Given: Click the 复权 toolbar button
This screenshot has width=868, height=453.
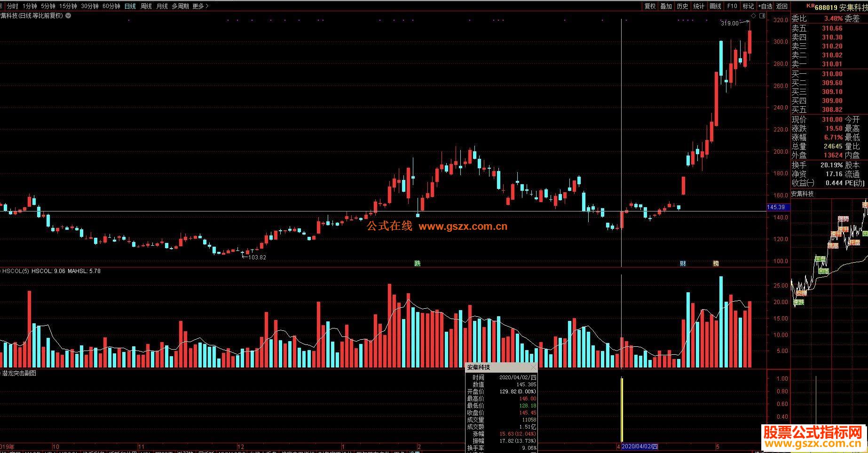Looking at the screenshot, I should [650, 6].
